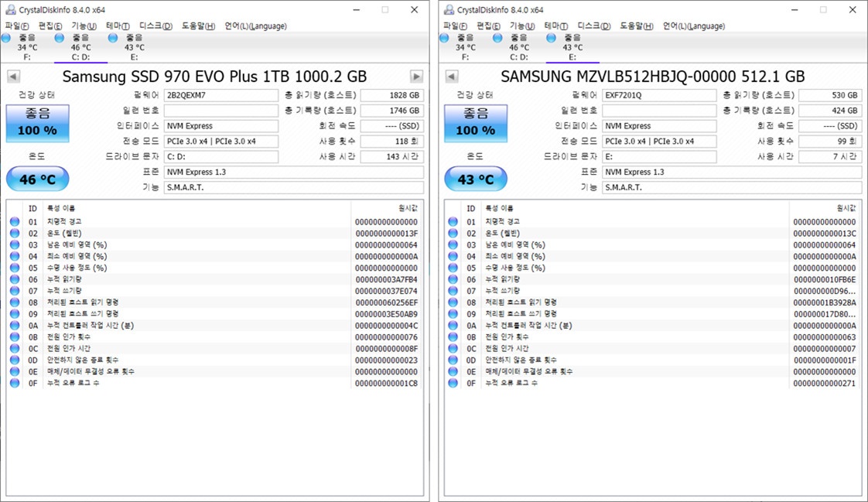Image resolution: width=868 pixels, height=502 pixels.
Task: Click CrystalDiskInfo app icon in right title bar
Action: coord(449,9)
